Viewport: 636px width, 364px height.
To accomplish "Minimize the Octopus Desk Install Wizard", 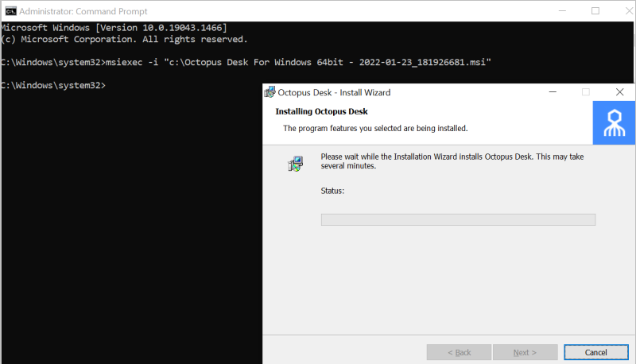I will click(x=553, y=92).
